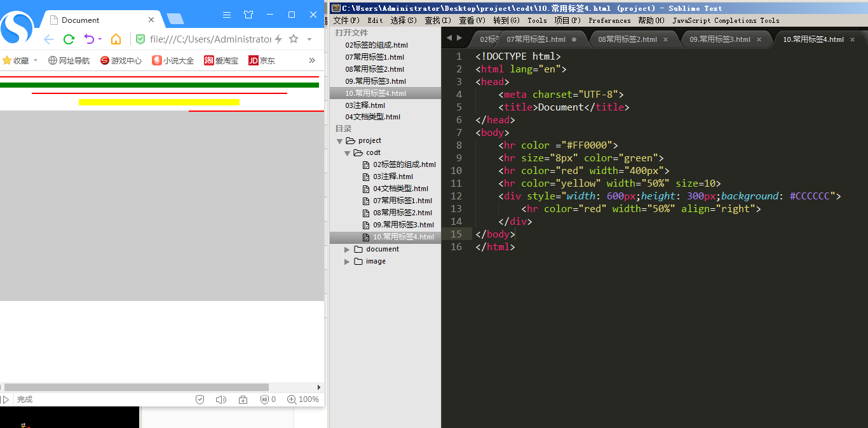Click the horizontal scrollbar right arrow
The image size is (868, 428).
point(319,387)
